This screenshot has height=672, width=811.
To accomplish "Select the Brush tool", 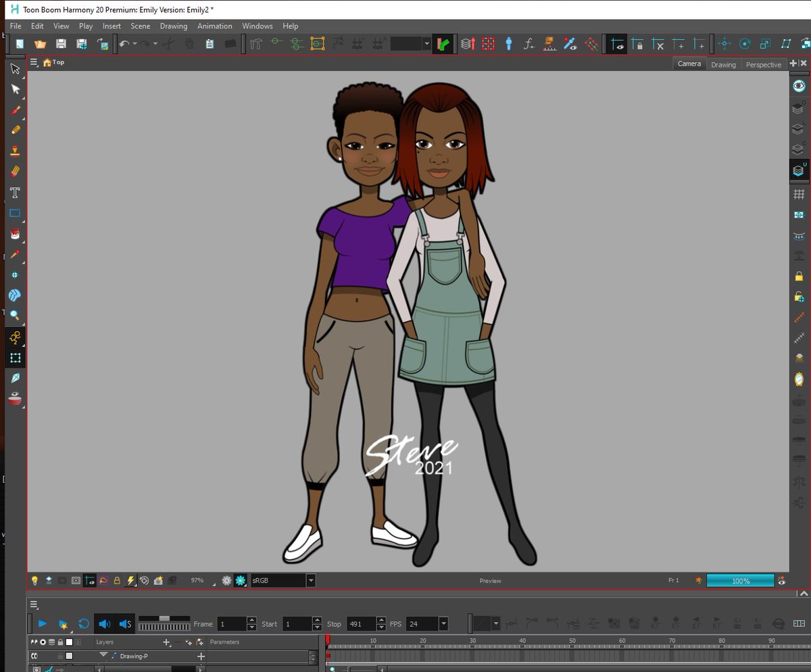I will [x=15, y=110].
